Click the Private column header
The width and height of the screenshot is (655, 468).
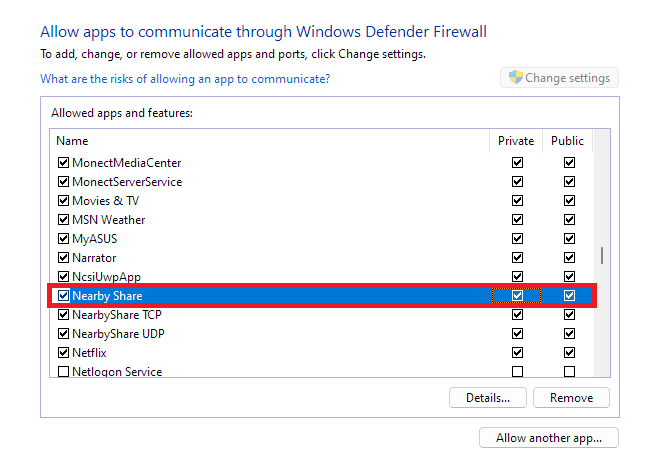point(516,141)
